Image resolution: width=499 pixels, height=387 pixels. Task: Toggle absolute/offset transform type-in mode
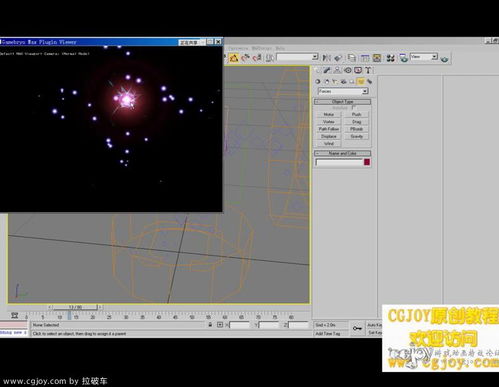click(x=220, y=324)
